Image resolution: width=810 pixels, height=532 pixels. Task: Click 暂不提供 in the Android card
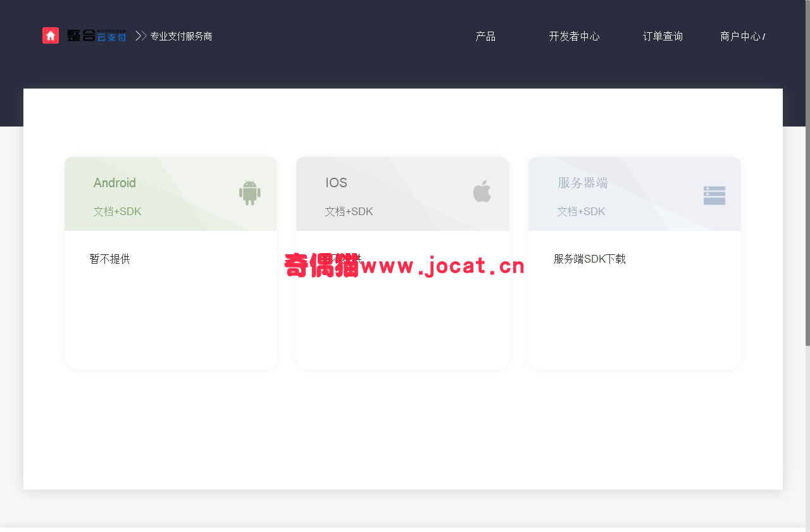click(109, 259)
